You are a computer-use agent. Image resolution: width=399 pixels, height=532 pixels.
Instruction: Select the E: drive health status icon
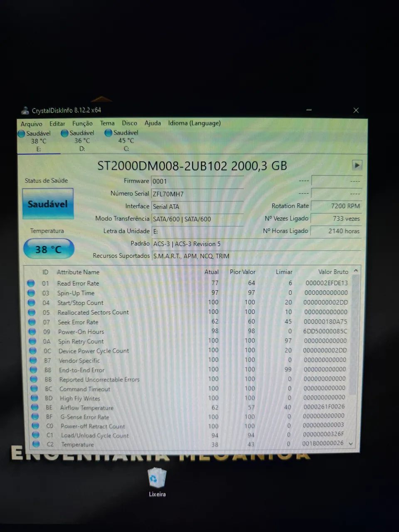coord(21,134)
